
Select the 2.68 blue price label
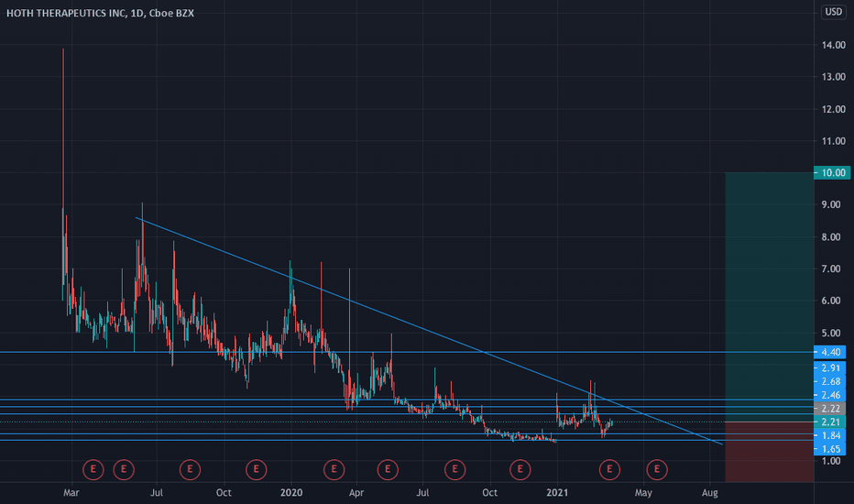829,381
